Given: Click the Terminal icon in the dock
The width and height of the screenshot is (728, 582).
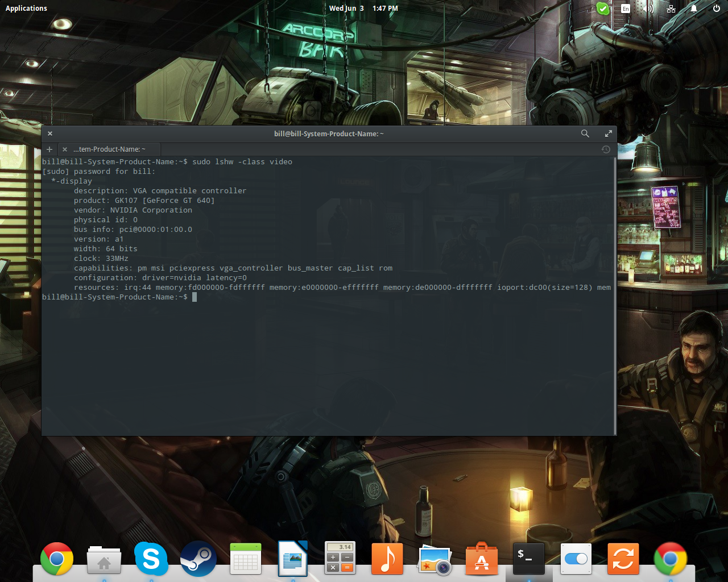Looking at the screenshot, I should coord(529,559).
